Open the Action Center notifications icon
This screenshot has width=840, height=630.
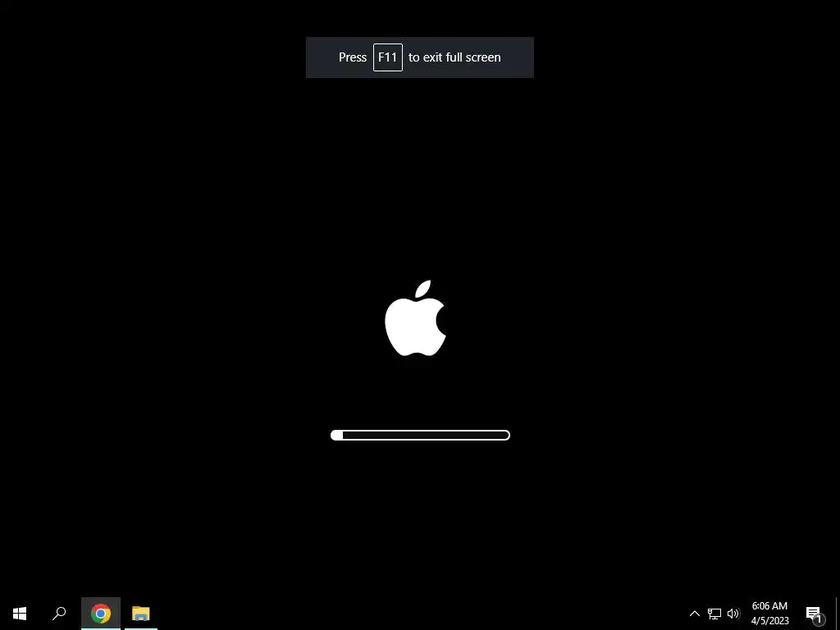click(x=814, y=614)
